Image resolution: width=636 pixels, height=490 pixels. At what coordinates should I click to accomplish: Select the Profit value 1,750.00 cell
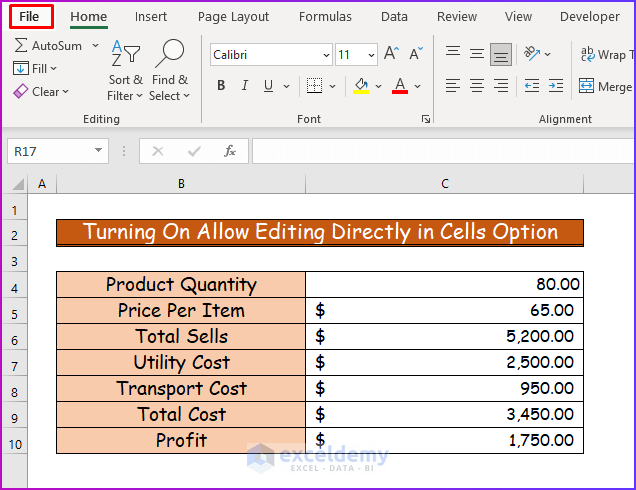tap(445, 441)
